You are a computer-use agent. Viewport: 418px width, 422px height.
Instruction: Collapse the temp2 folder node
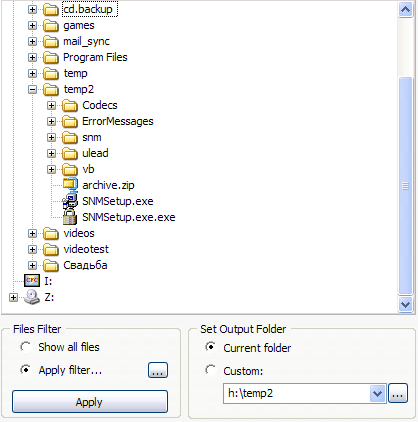point(32,89)
